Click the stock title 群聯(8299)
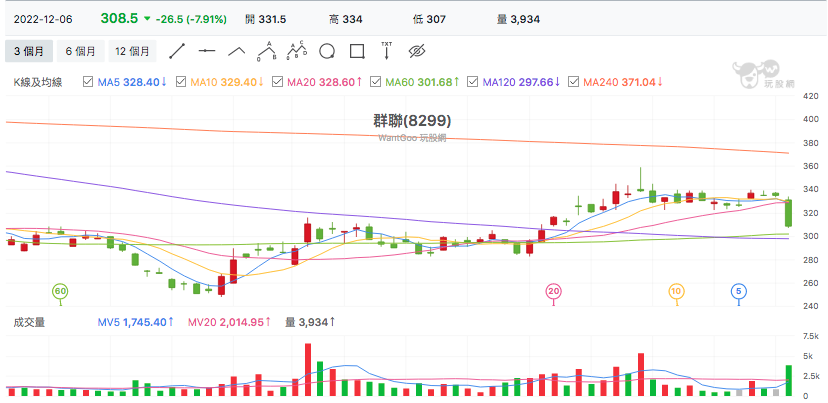The image size is (828, 403). [x=412, y=121]
